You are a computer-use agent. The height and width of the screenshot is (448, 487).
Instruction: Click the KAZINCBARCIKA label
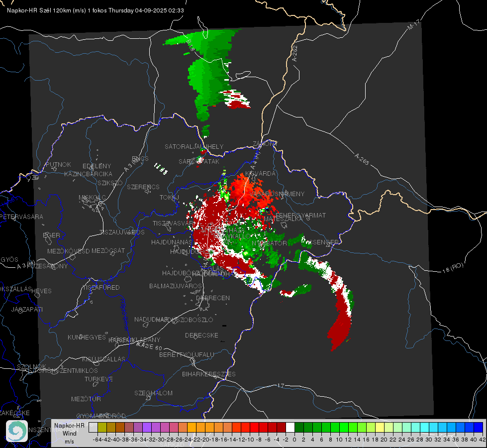[x=88, y=174]
